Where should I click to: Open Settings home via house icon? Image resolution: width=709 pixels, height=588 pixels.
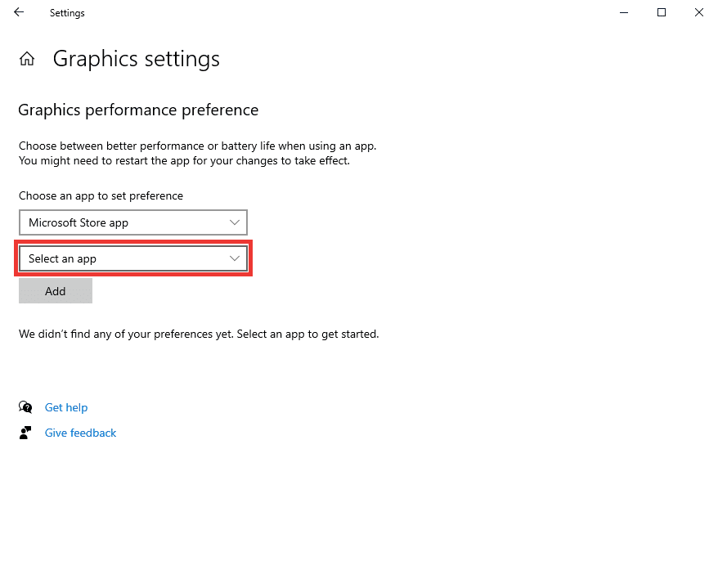tap(27, 58)
